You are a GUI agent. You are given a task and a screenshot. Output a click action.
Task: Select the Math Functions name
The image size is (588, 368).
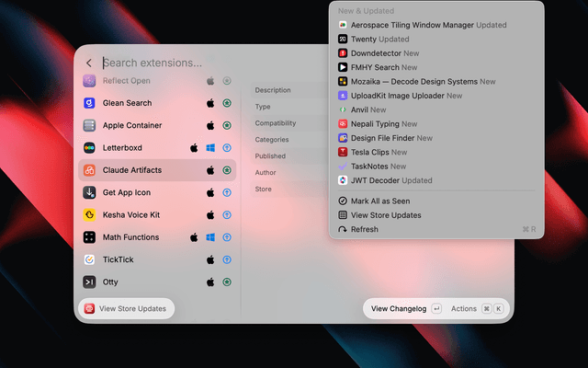click(130, 237)
